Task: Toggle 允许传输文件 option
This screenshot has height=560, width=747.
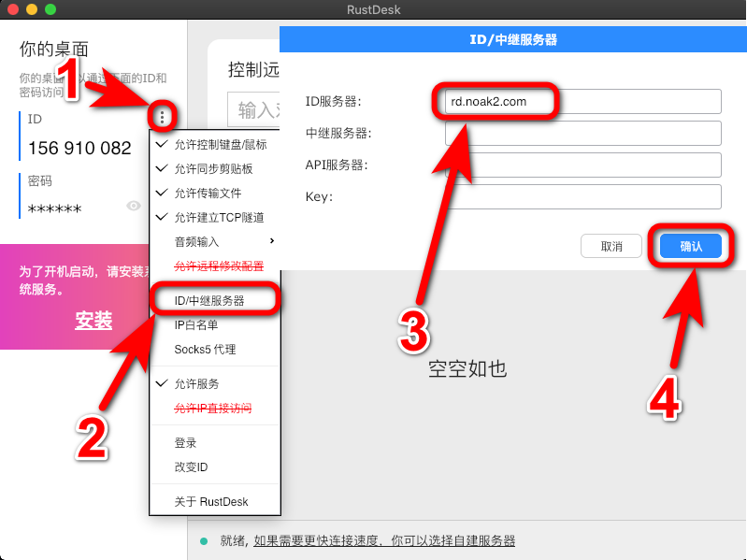Action: point(215,193)
